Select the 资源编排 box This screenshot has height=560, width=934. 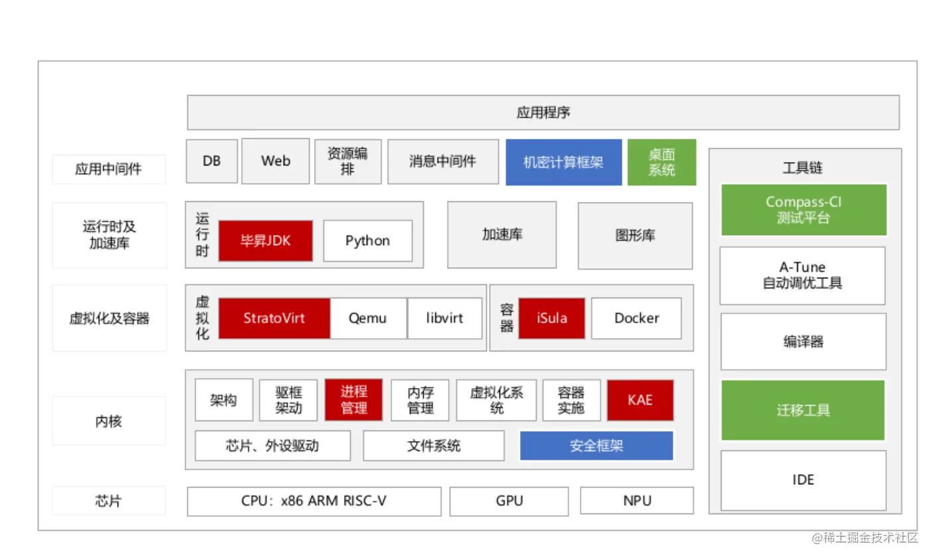click(348, 161)
